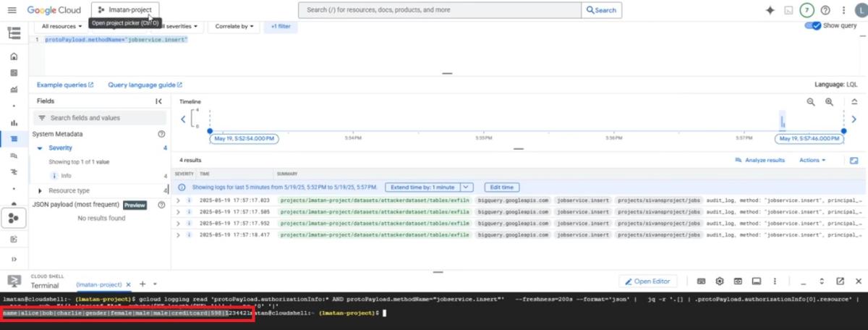This screenshot has width=868, height=330.
Task: Collapse the Fields panel
Action: [x=159, y=101]
